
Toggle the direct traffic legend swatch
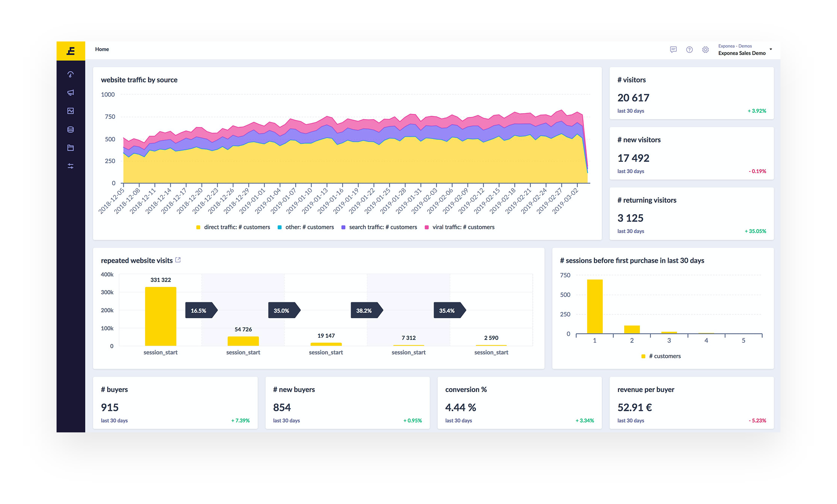tap(198, 227)
